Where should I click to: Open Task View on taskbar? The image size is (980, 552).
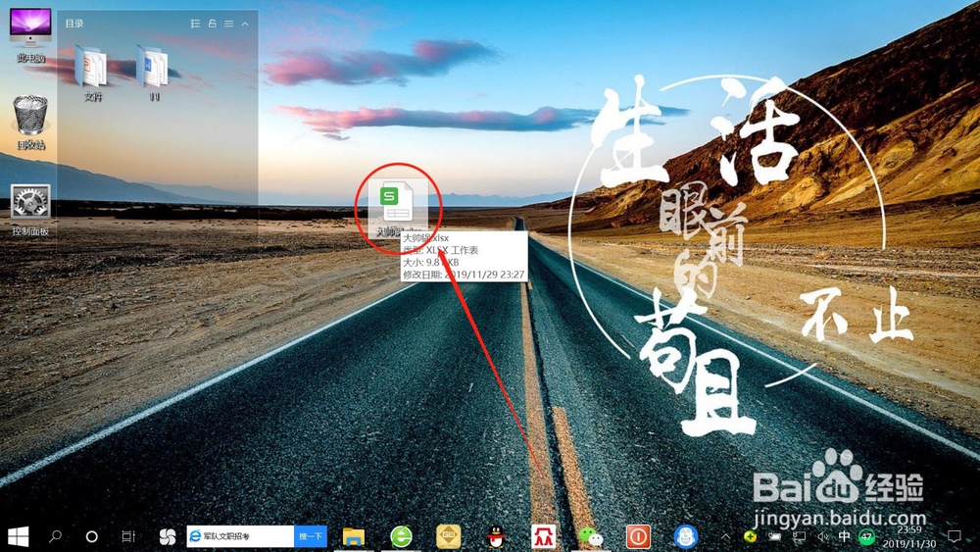coord(128,536)
